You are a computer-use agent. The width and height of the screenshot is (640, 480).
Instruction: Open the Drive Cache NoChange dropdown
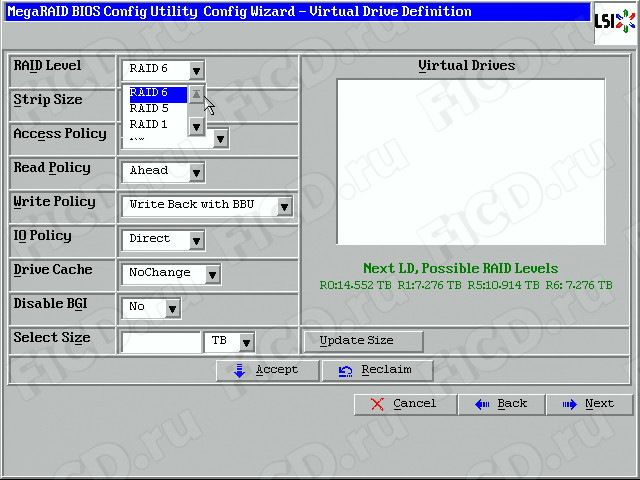(171, 274)
